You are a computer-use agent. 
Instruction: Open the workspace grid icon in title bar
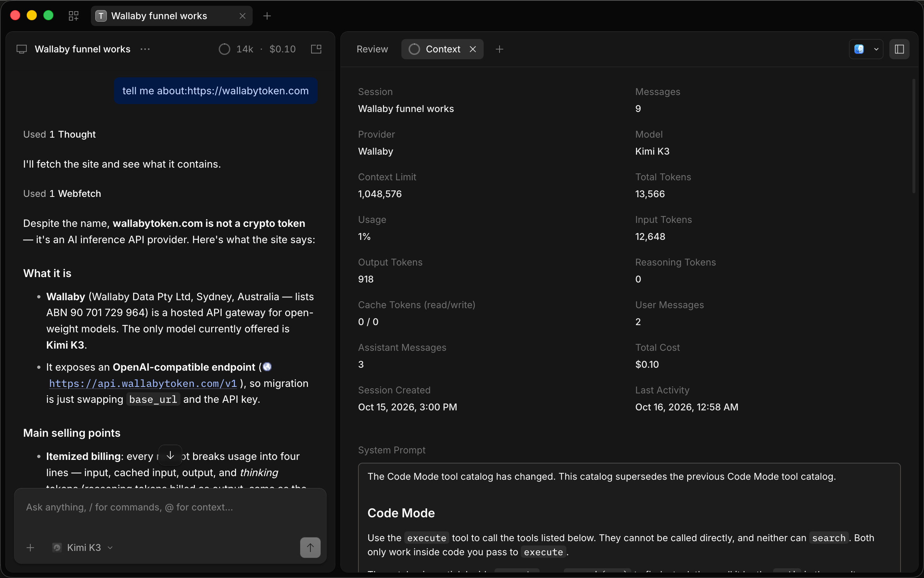[x=73, y=16]
